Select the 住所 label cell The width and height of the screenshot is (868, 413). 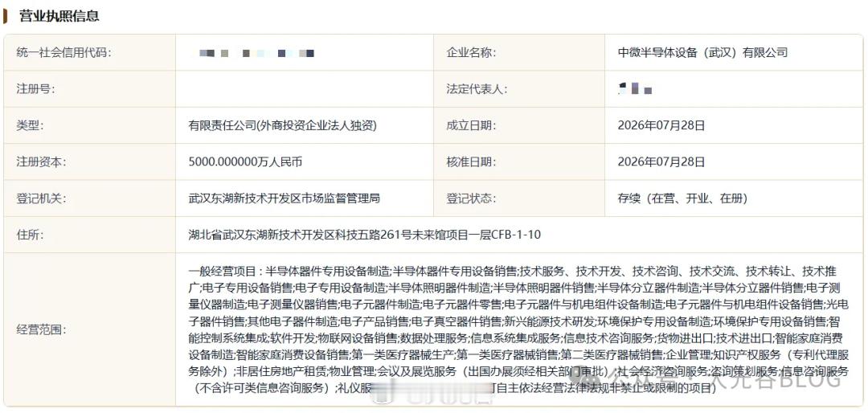coord(90,235)
